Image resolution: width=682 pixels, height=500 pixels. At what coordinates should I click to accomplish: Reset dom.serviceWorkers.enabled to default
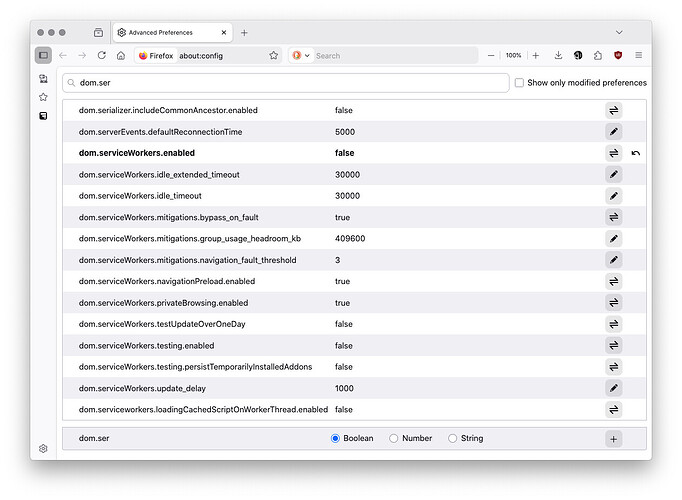click(x=635, y=153)
